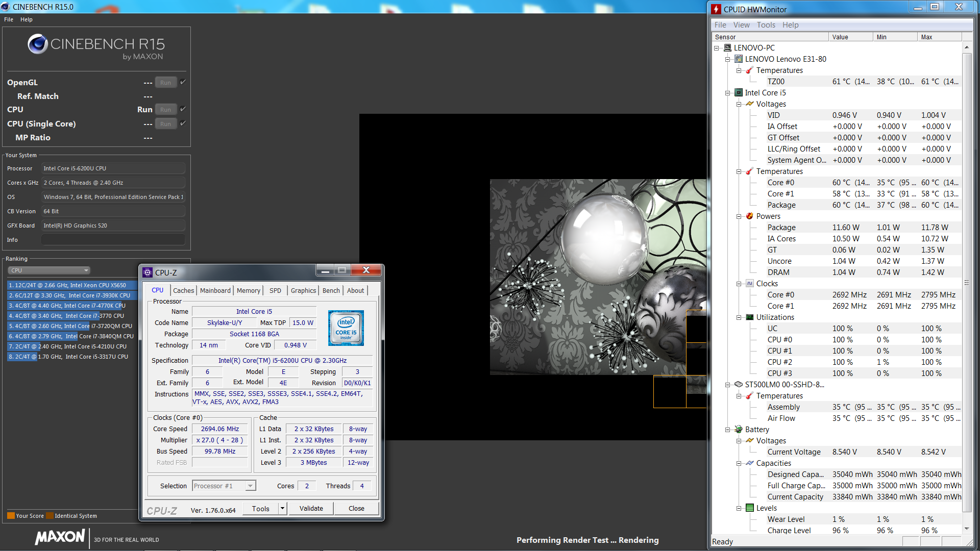Click the Clocks icon in HWMonitor tree

[x=750, y=284]
